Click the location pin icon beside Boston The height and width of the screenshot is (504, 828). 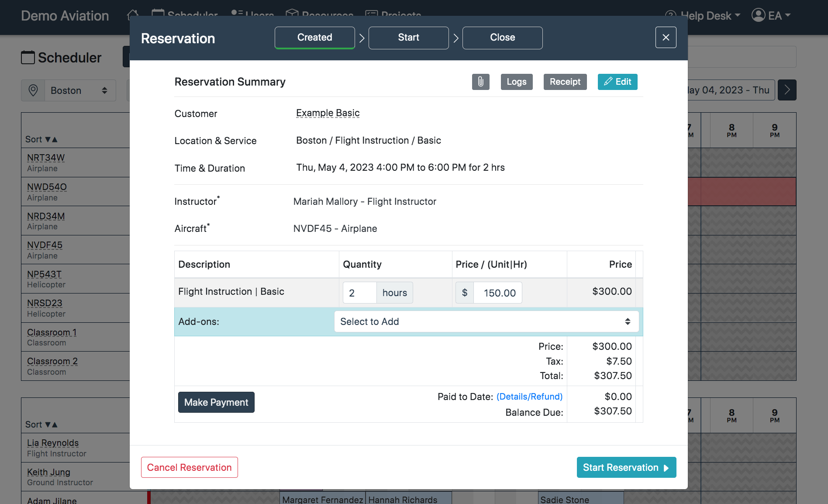pyautogui.click(x=33, y=90)
